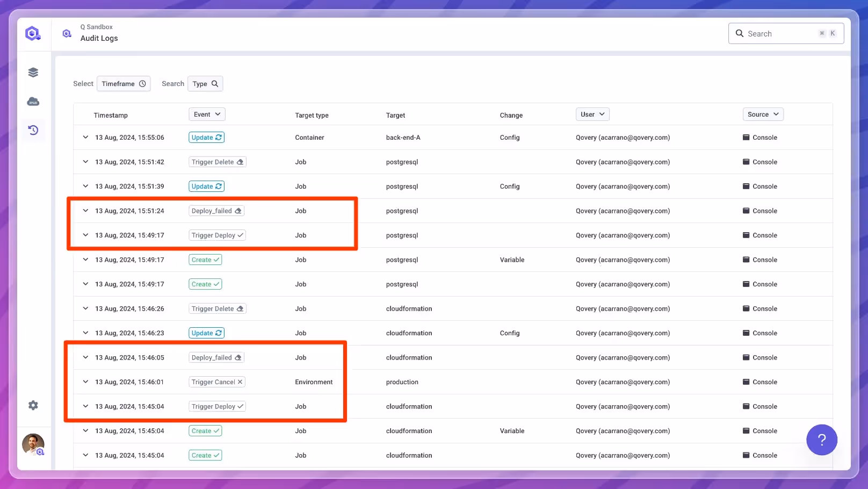
Task: Click the help question mark button
Action: 821,440
